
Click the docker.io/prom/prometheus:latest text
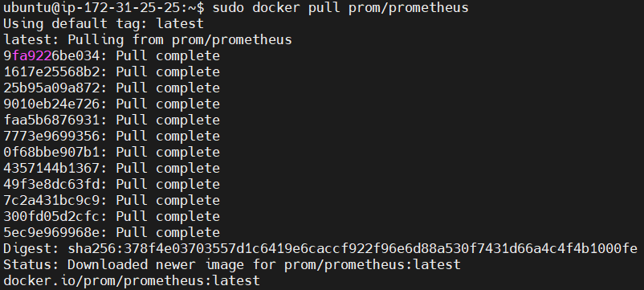tap(132, 280)
